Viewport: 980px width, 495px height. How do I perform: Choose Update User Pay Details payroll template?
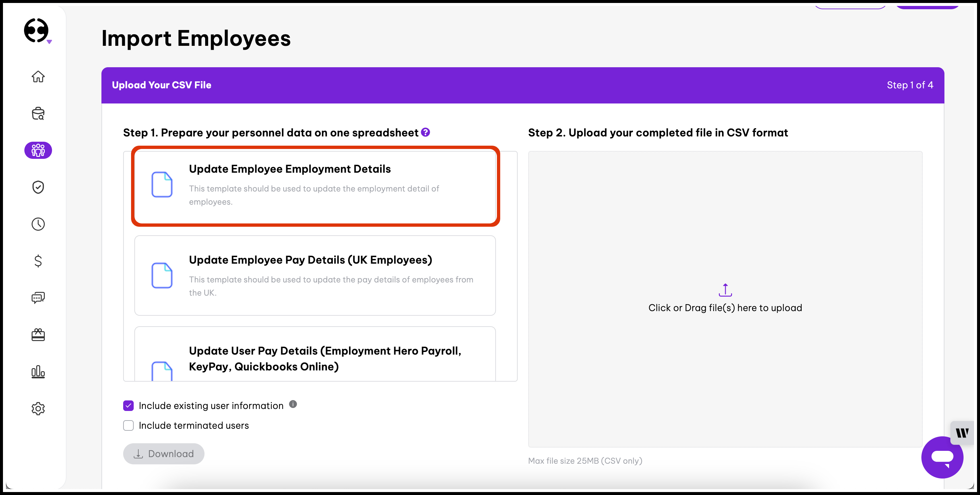click(x=315, y=358)
